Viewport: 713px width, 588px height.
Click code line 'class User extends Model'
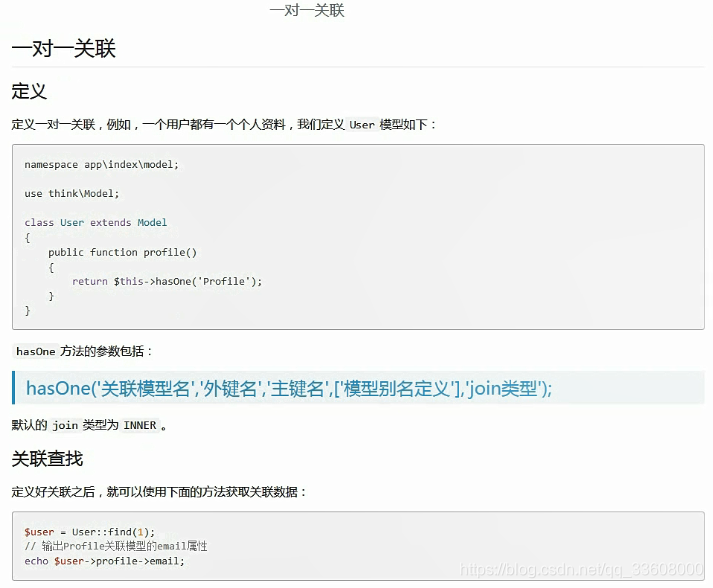tap(96, 223)
